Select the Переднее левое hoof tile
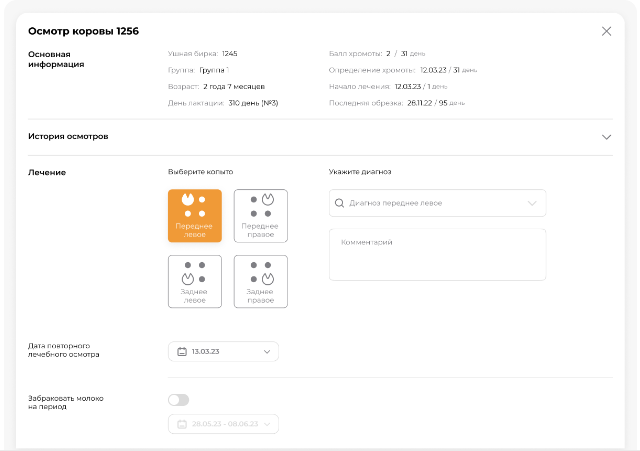 pyautogui.click(x=195, y=216)
